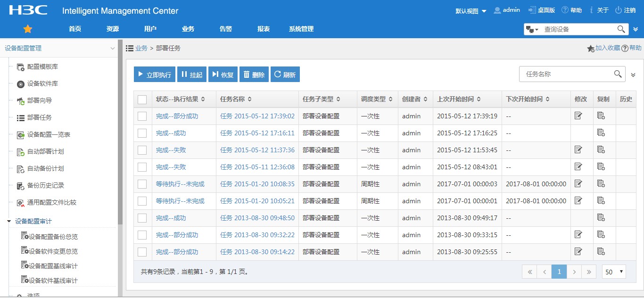Screen dimensions: 644x298
Task: Click the magnifier in 任务名称 search field
Action: tap(618, 74)
